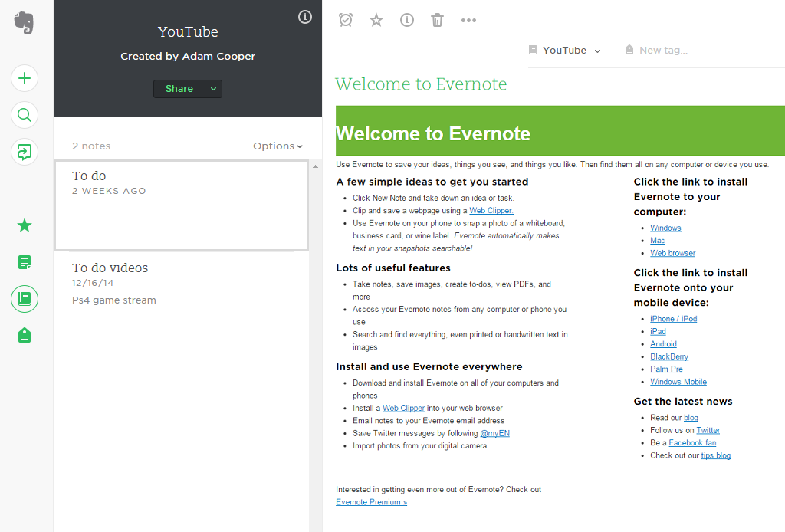
Task: Open iPhone / iPod link
Action: [673, 319]
